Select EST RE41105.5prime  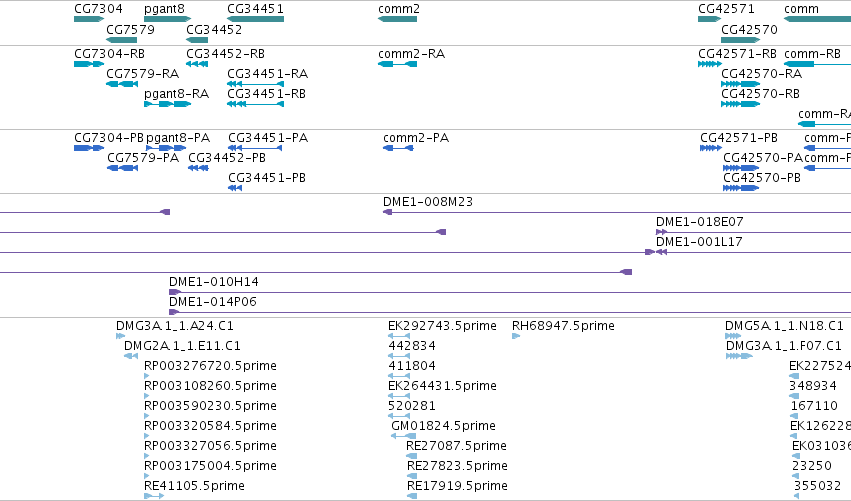(154, 496)
